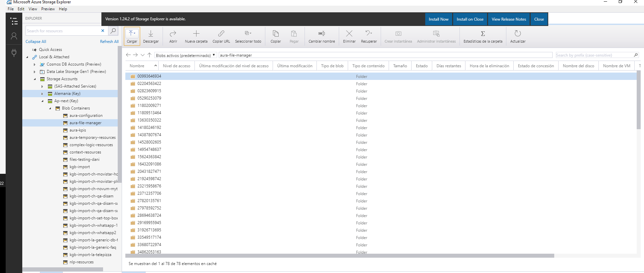
Task: Clear the resource search with X
Action: tap(103, 31)
